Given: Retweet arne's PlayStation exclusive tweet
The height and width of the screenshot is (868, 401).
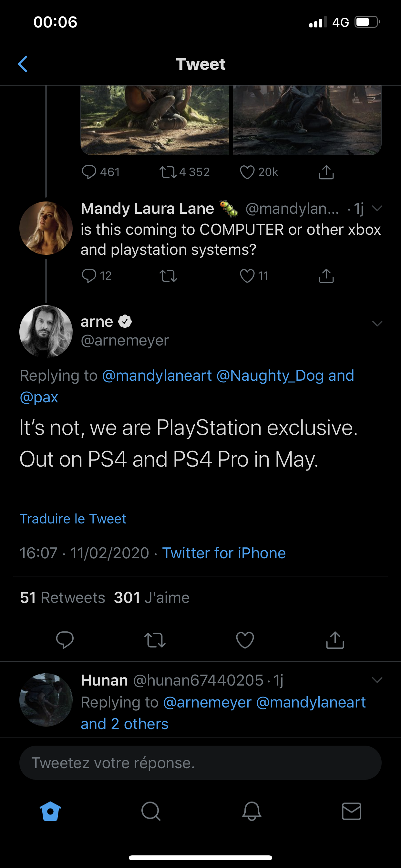Looking at the screenshot, I should (155, 640).
